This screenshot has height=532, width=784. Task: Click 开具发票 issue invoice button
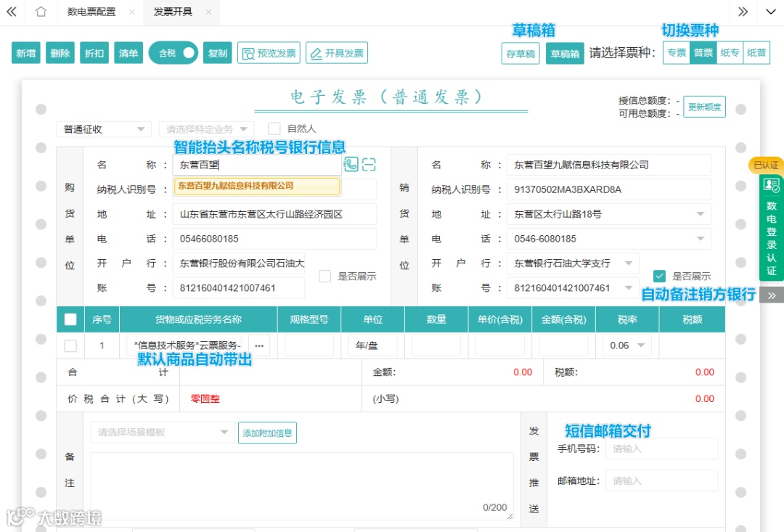(337, 53)
